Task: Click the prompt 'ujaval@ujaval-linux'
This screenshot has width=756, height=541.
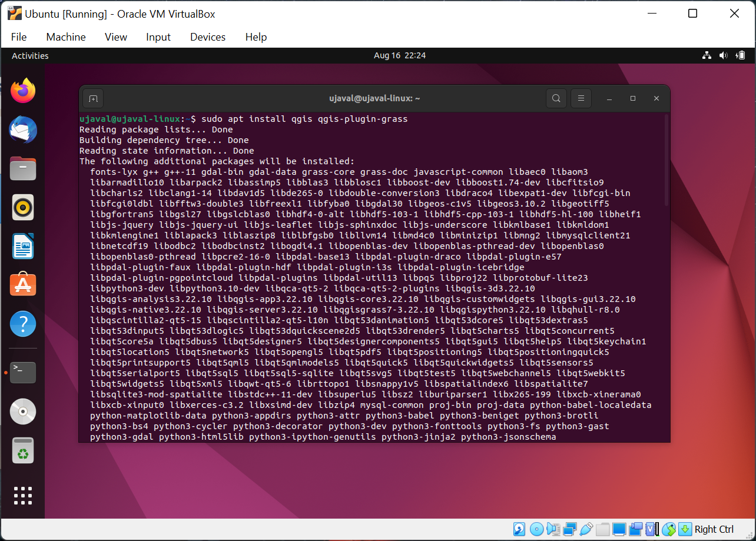Action: [130, 119]
